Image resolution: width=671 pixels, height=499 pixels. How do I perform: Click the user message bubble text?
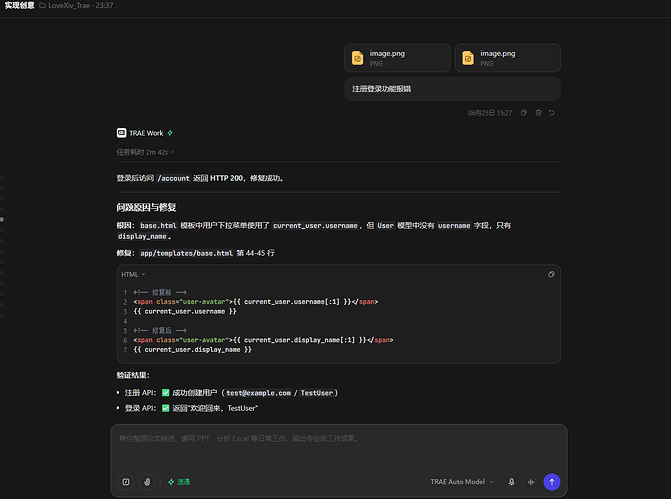pyautogui.click(x=381, y=89)
